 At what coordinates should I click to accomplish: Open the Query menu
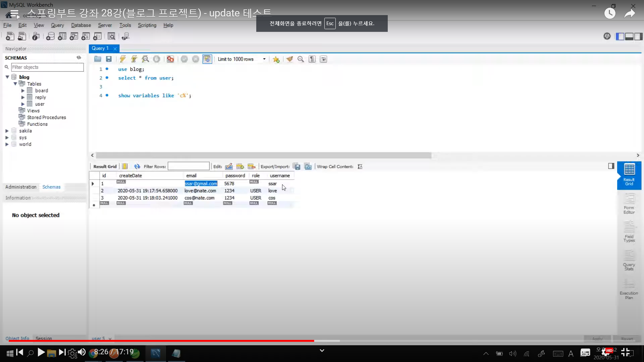pyautogui.click(x=57, y=25)
